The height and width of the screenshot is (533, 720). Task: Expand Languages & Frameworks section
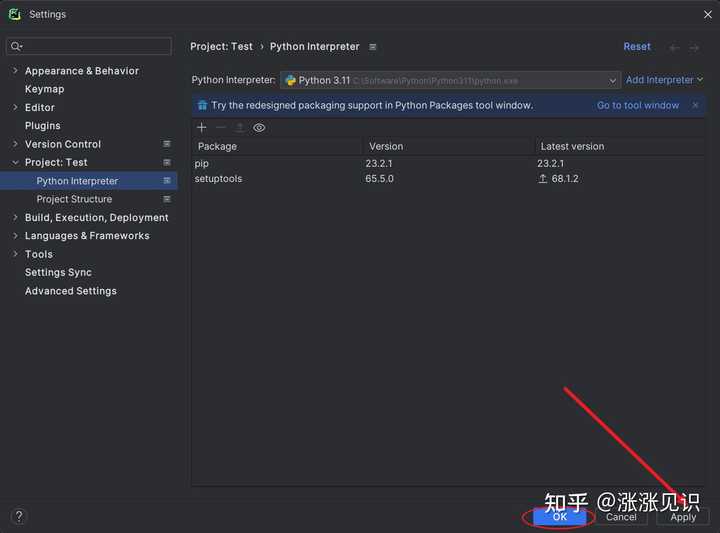tap(15, 236)
